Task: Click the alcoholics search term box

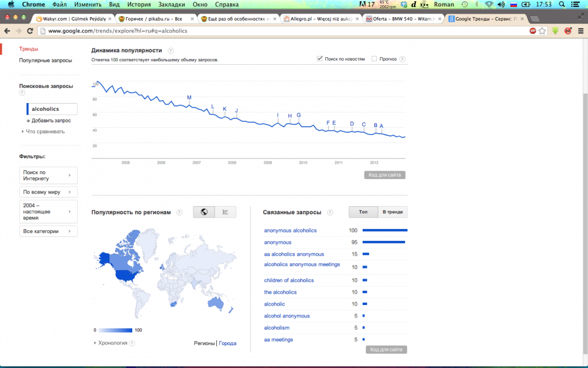Action: tap(52, 109)
